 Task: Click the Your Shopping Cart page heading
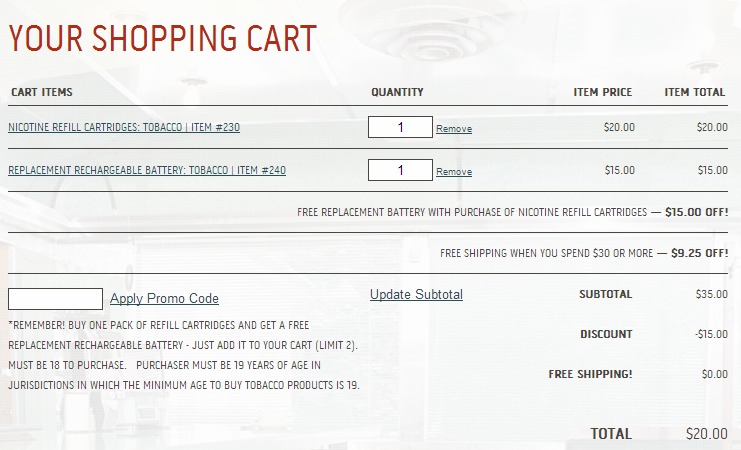(x=163, y=38)
